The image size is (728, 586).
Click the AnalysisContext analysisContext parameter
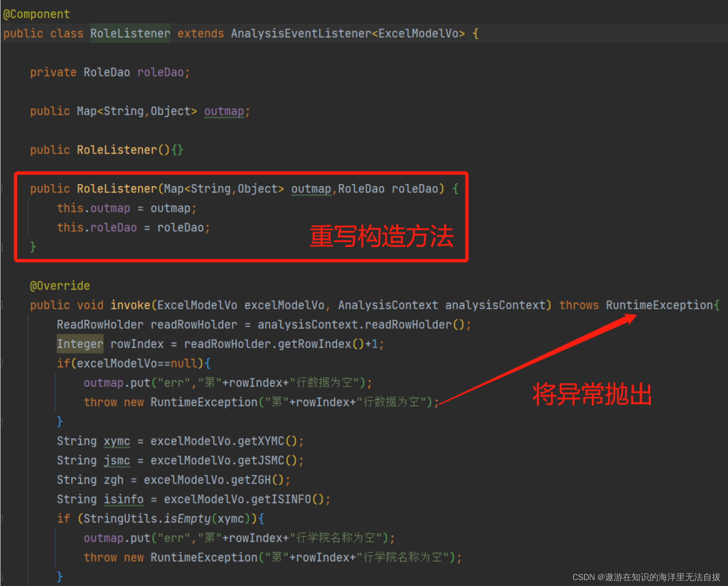[442, 305]
